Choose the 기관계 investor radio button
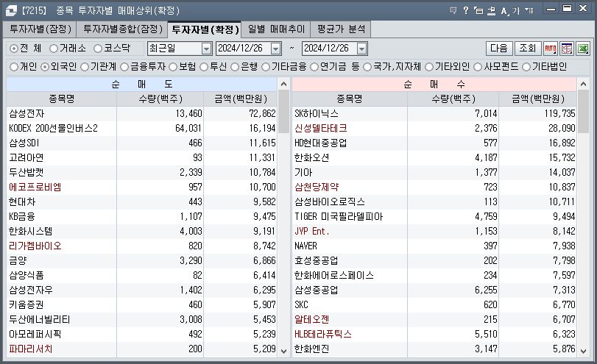 (x=85, y=67)
